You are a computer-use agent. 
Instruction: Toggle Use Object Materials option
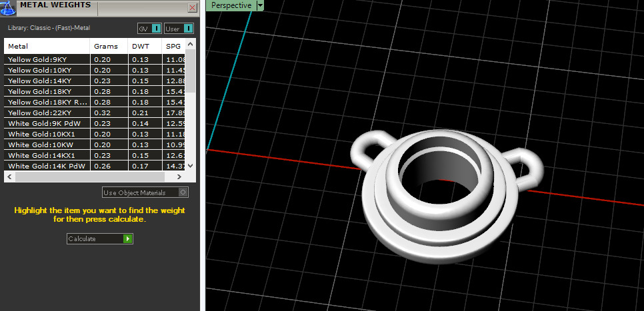point(145,192)
